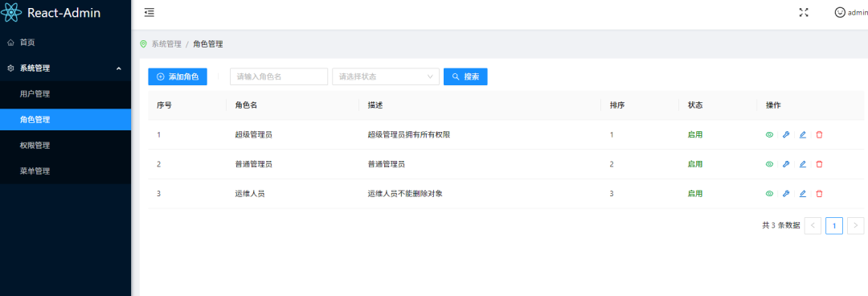Open permission tool icon for 运维人员
The image size is (868, 296).
click(785, 194)
